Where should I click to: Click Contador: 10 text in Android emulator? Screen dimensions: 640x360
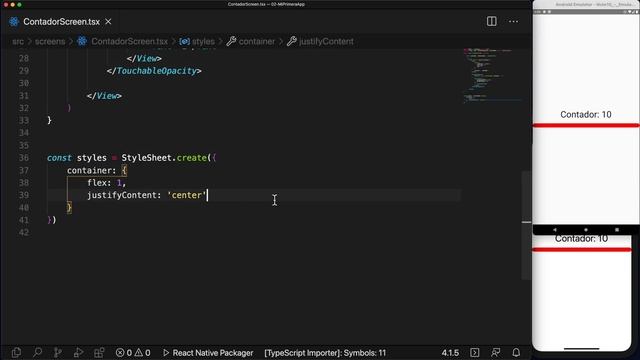[586, 115]
